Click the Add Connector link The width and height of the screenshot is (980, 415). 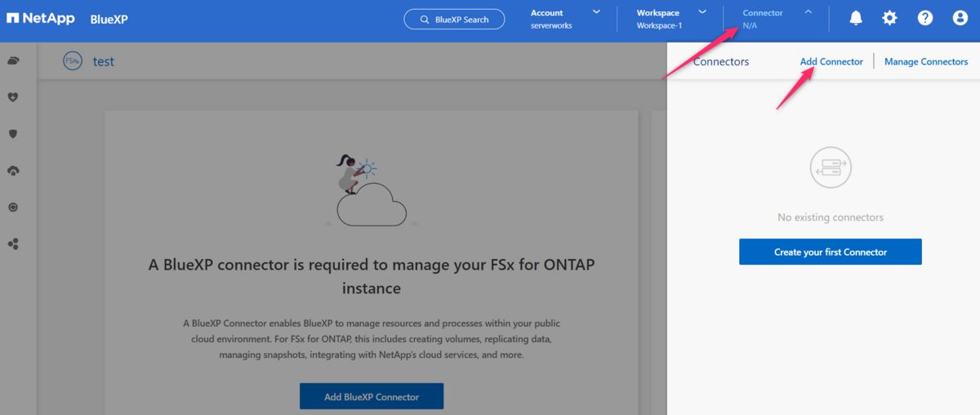[831, 61]
